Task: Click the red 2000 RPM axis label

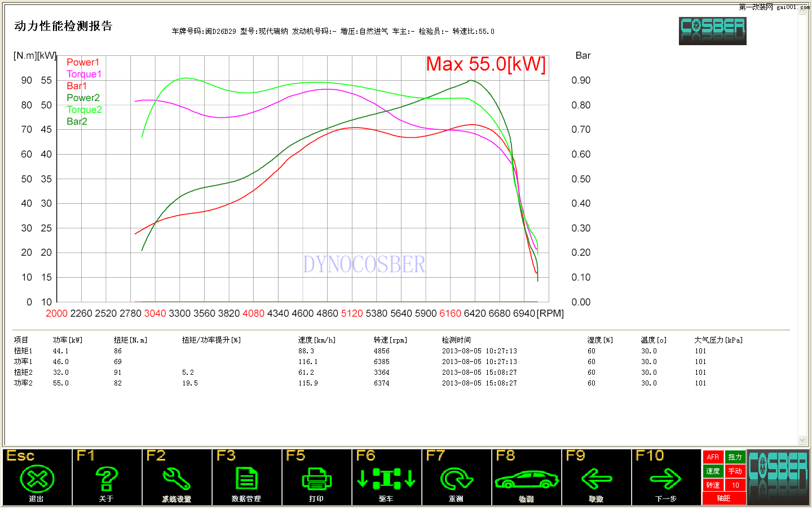Action: [x=56, y=313]
